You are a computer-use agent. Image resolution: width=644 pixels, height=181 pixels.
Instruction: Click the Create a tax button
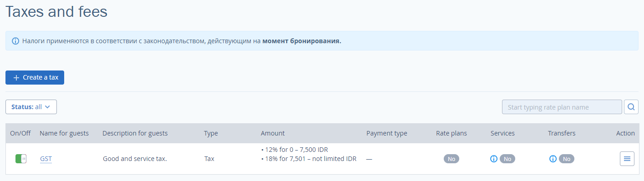click(35, 77)
